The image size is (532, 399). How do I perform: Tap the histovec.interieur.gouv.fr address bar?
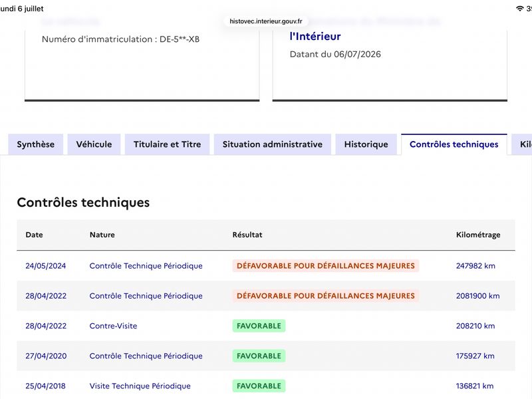pyautogui.click(x=265, y=21)
